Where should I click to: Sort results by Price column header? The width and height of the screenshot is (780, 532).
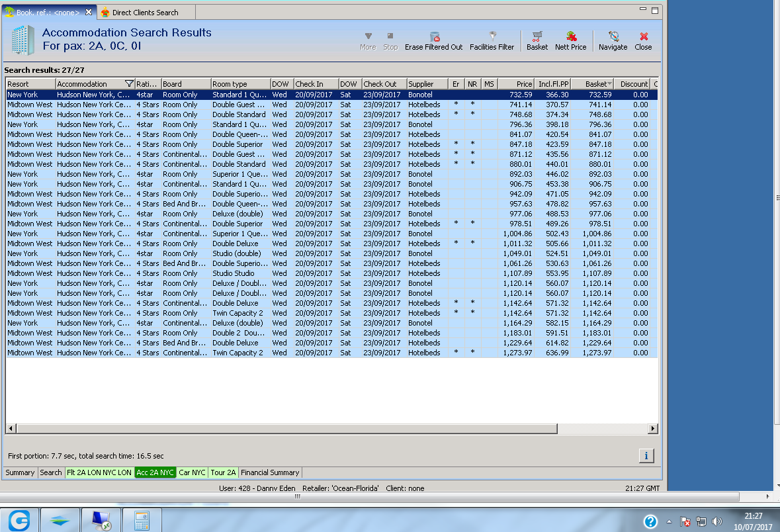[x=516, y=84]
